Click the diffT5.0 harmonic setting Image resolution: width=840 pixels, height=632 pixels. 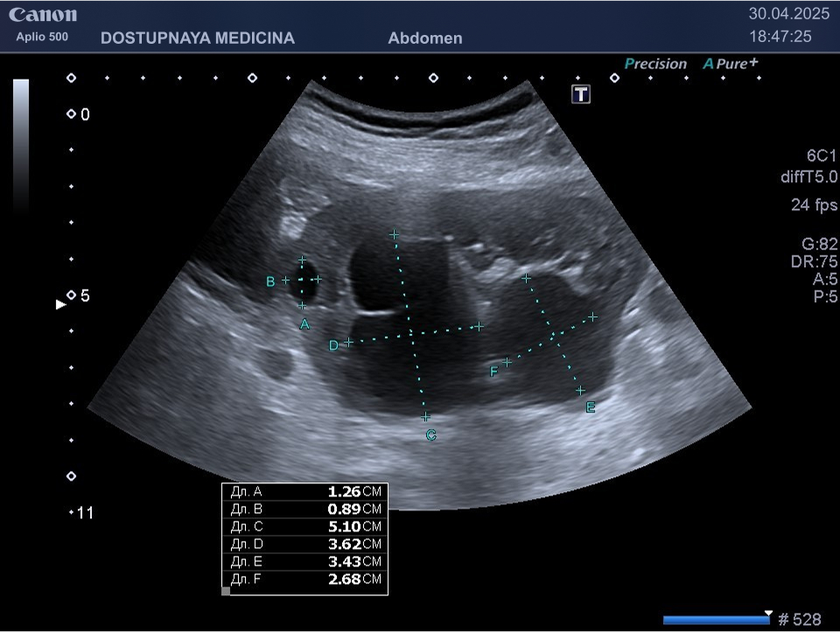(808, 177)
